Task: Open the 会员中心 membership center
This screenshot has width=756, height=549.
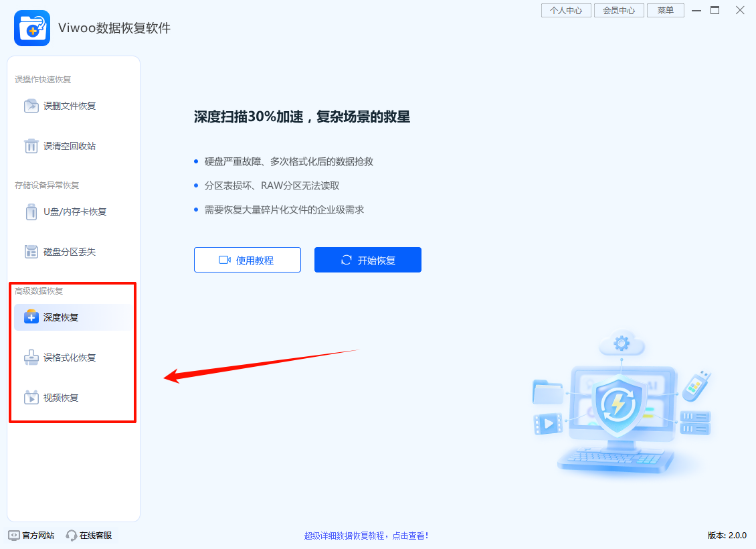Action: point(619,10)
